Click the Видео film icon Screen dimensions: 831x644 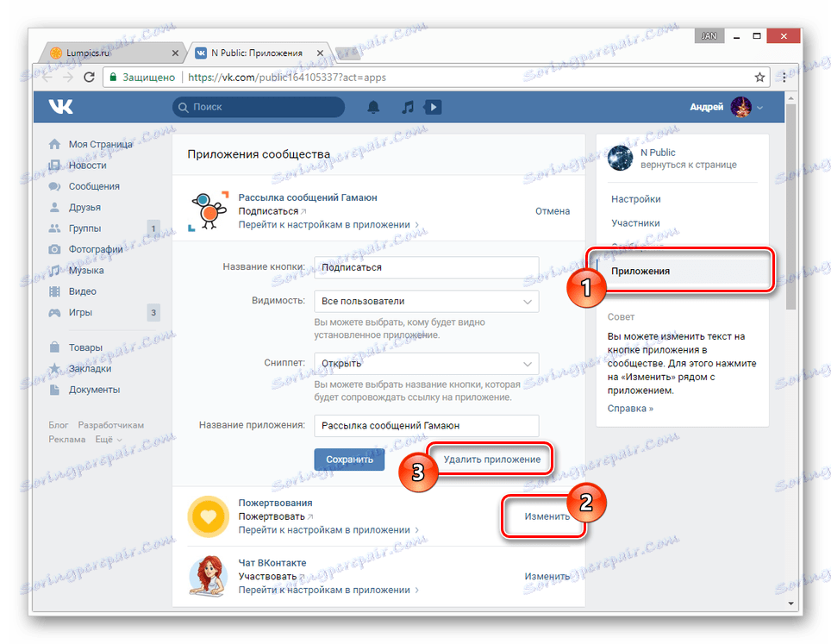[54, 291]
